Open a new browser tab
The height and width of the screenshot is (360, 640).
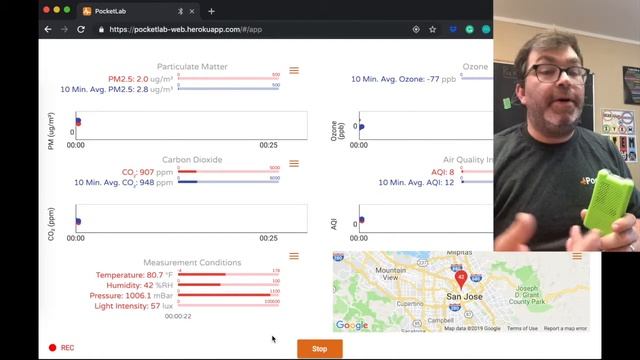click(x=211, y=11)
